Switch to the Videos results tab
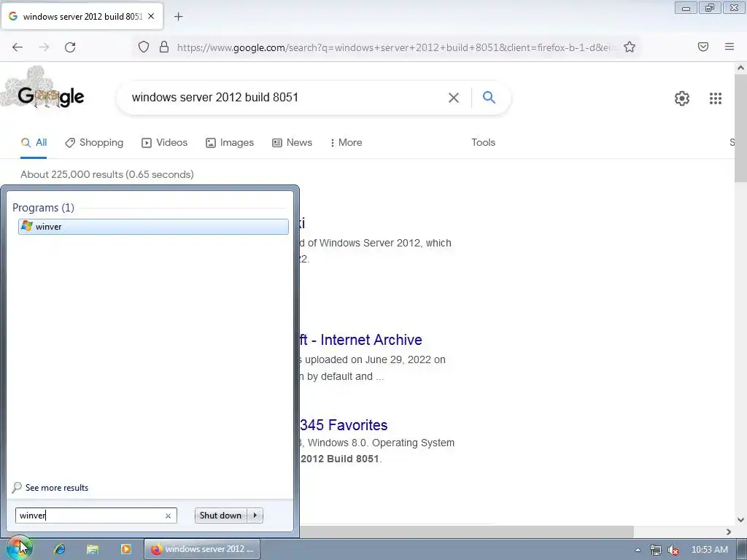Viewport: 747px width, 560px height. tap(164, 142)
